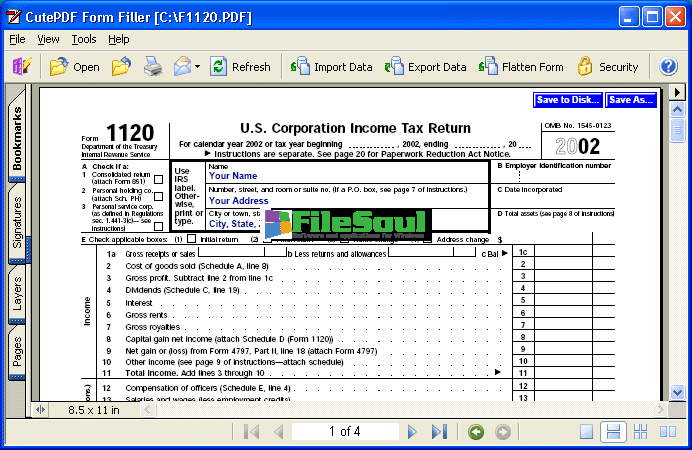Check the Initial return checkbox

click(192, 239)
